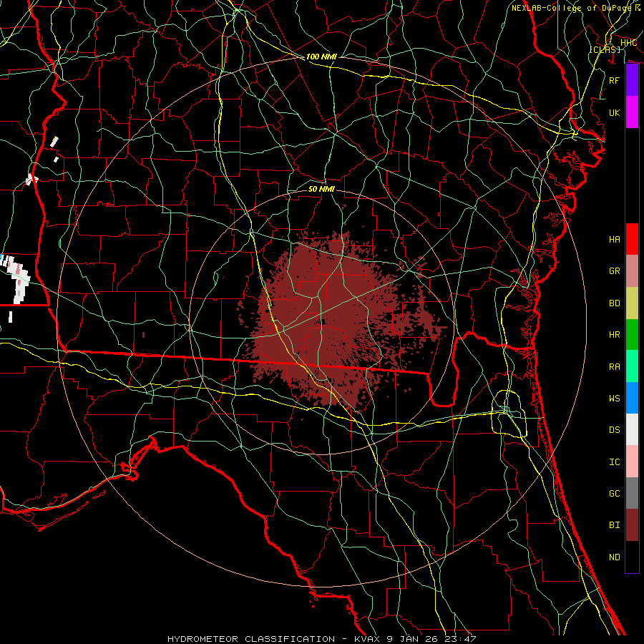This screenshot has width=644, height=644.
Task: Click the dark green HR legend swatch
Action: click(632, 335)
